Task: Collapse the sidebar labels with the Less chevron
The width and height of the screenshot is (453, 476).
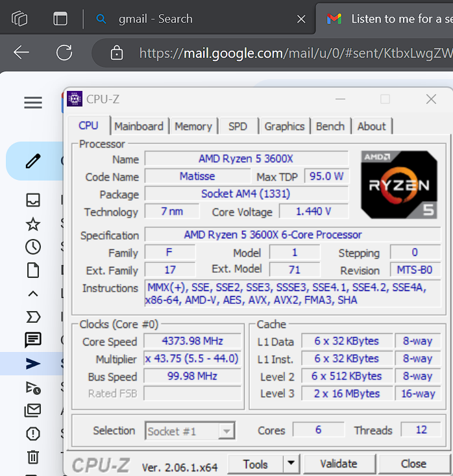Action: pyautogui.click(x=33, y=294)
